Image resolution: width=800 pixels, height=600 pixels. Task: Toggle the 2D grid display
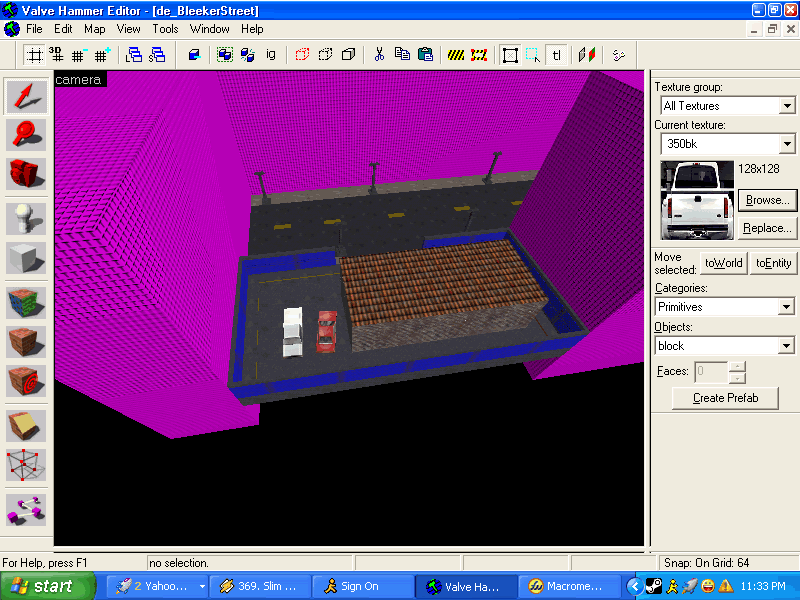(34, 55)
